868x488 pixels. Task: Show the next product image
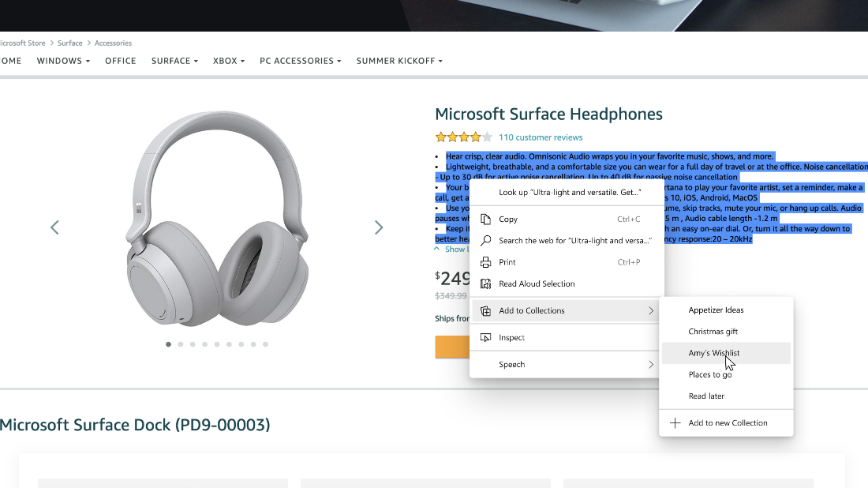379,227
